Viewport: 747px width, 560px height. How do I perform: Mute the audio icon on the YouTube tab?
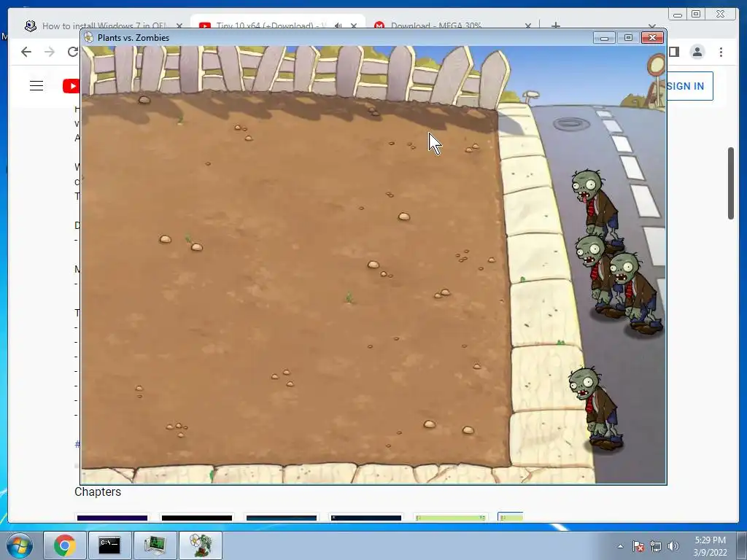point(338,26)
